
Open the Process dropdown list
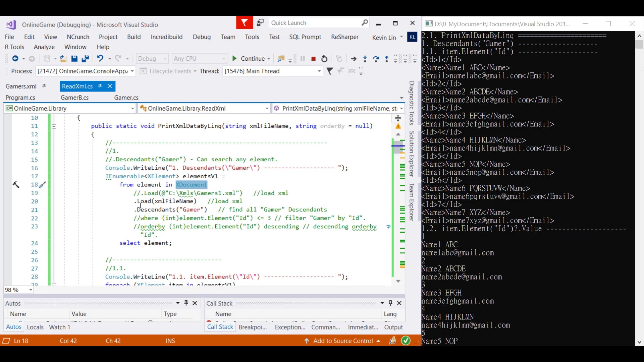(x=132, y=71)
